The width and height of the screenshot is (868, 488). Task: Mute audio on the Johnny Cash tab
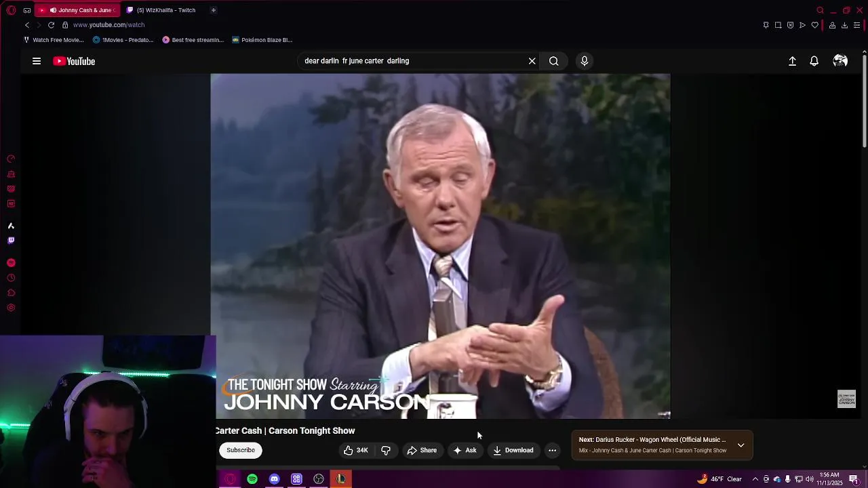click(x=53, y=10)
